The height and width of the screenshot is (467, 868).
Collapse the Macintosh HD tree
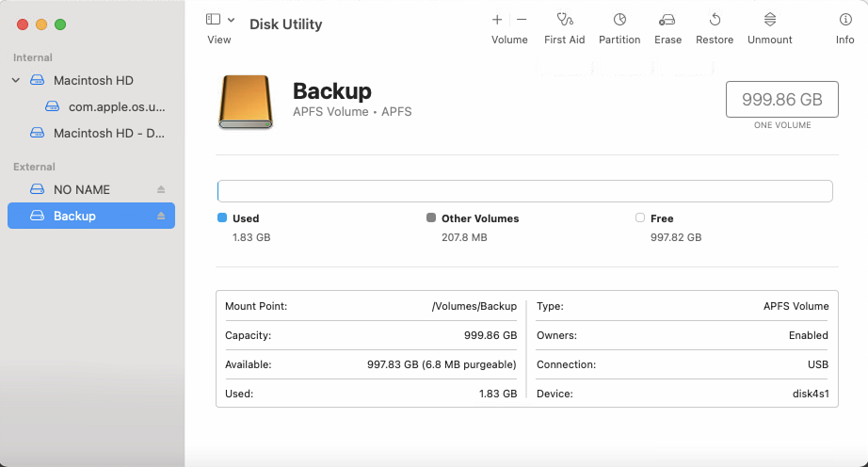click(x=16, y=80)
